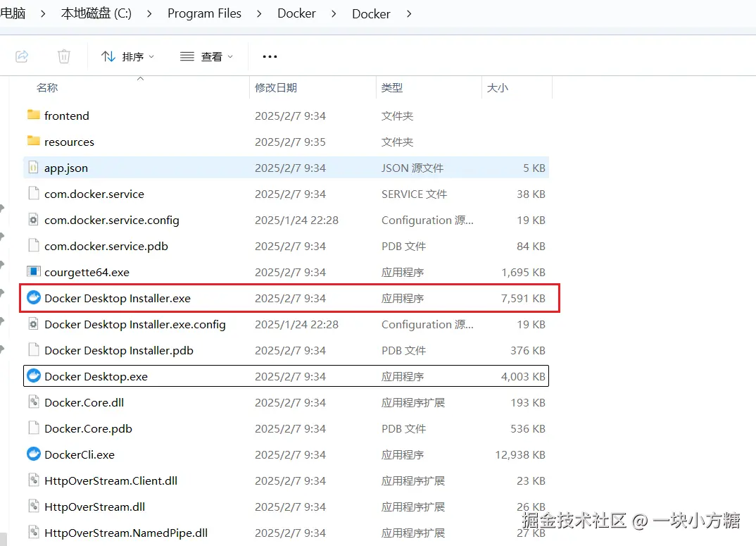Select the Docker Desktop.exe file name
Image resolution: width=756 pixels, height=546 pixels.
96,376
